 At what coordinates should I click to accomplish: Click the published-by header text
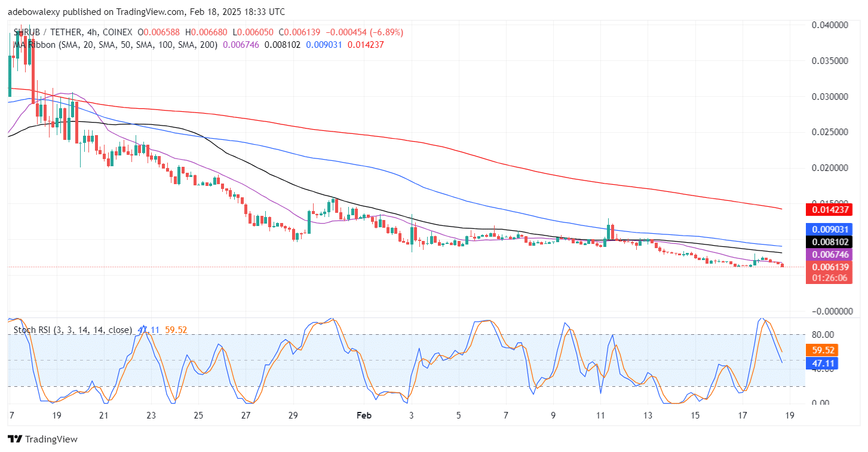[146, 12]
